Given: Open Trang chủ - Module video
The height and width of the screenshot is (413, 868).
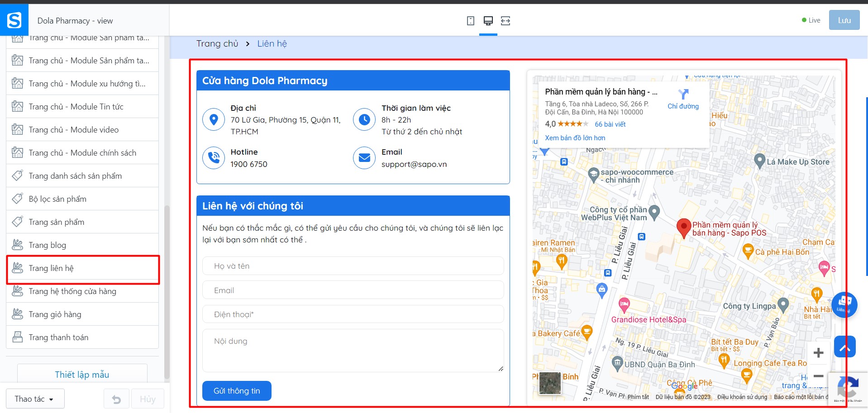Looking at the screenshot, I should pos(82,129).
